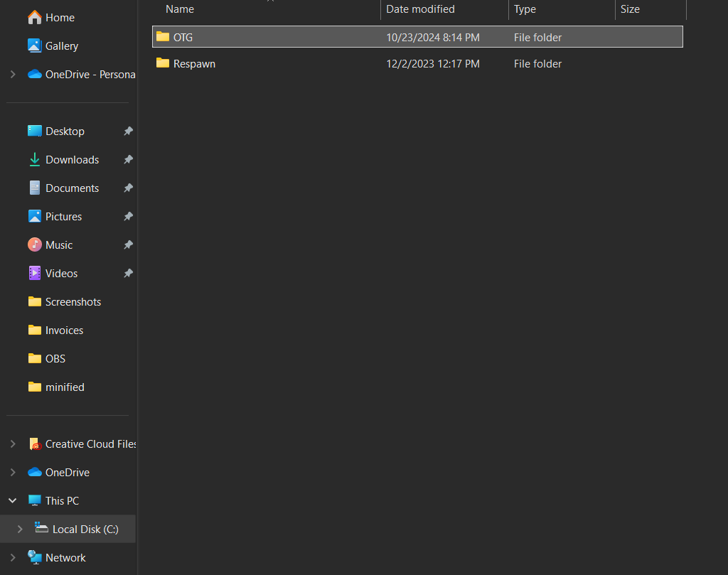Sort files by the Name column
Viewport: 728px width, 575px height.
(x=180, y=9)
